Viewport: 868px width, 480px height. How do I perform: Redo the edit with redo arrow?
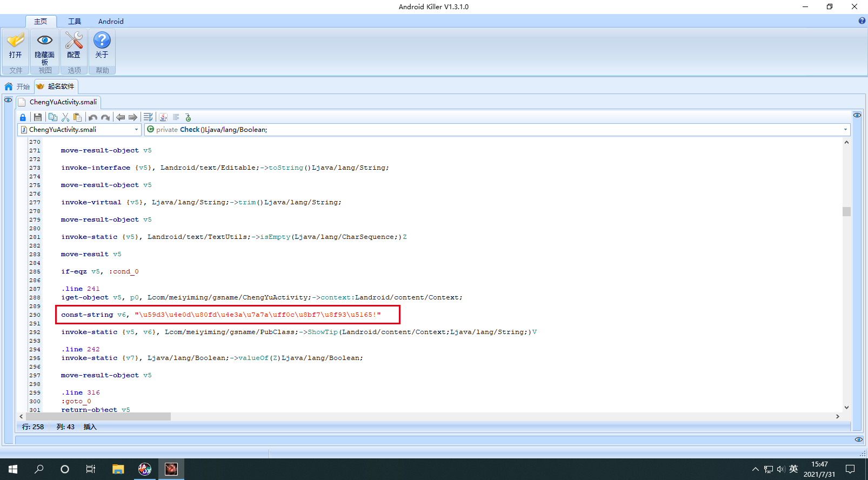(x=105, y=117)
